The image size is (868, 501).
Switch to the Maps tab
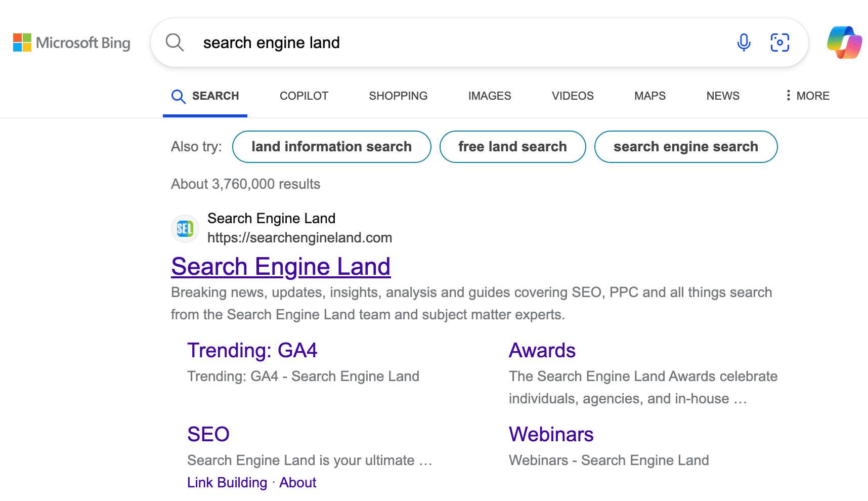(x=650, y=96)
